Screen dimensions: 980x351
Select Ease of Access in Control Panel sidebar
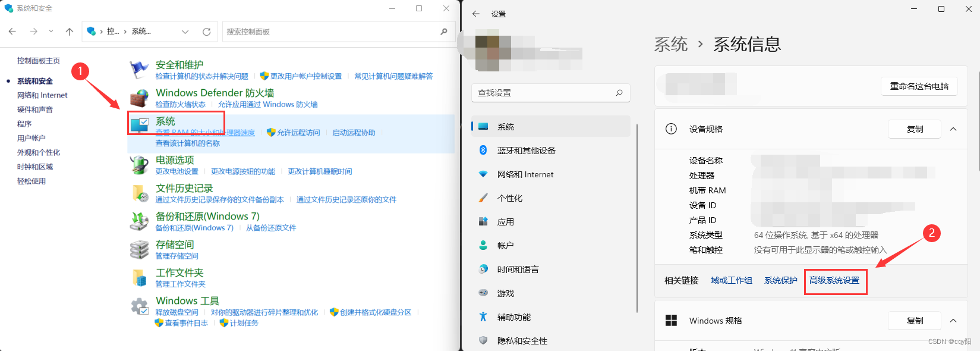(x=31, y=181)
